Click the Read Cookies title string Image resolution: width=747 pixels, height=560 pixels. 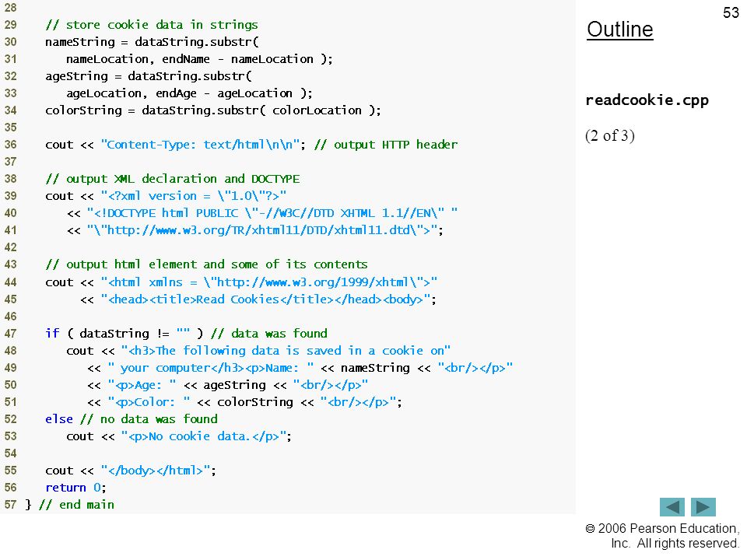265,299
